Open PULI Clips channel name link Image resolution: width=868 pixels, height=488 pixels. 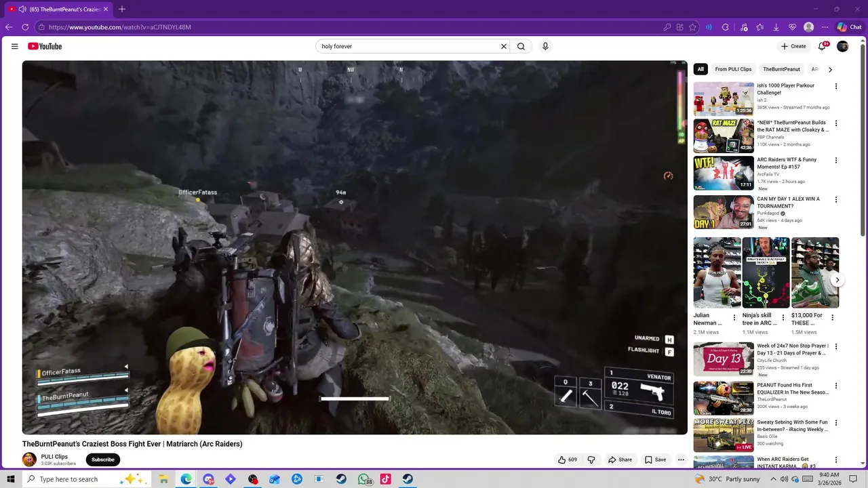click(54, 457)
